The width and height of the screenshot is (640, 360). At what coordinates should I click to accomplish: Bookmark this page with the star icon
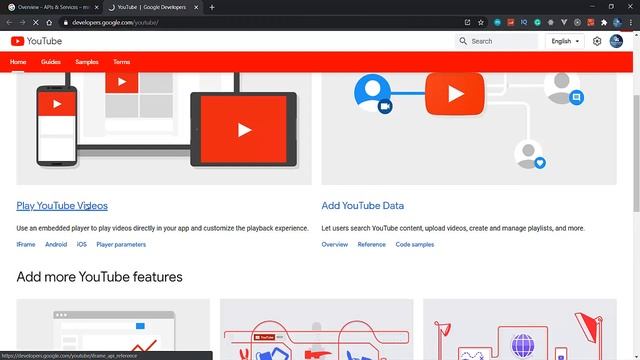click(481, 22)
